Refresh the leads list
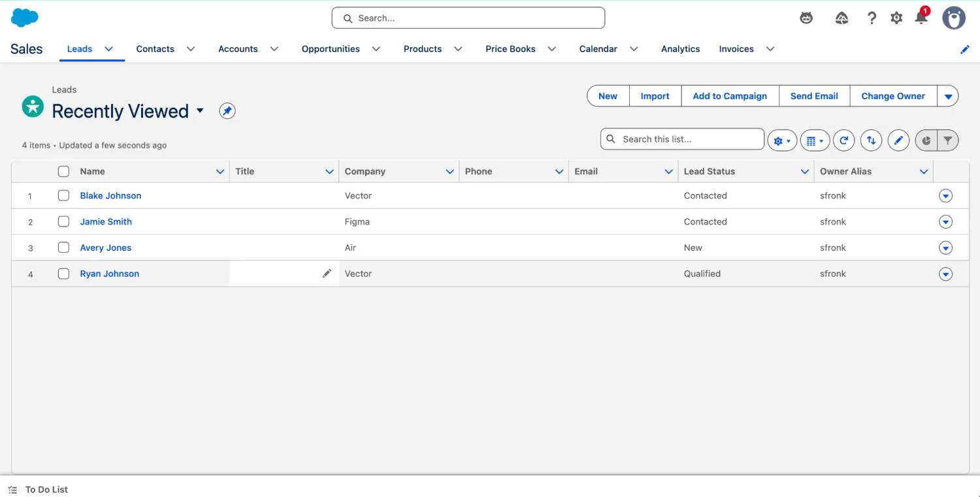This screenshot has width=980, height=497. coord(844,140)
